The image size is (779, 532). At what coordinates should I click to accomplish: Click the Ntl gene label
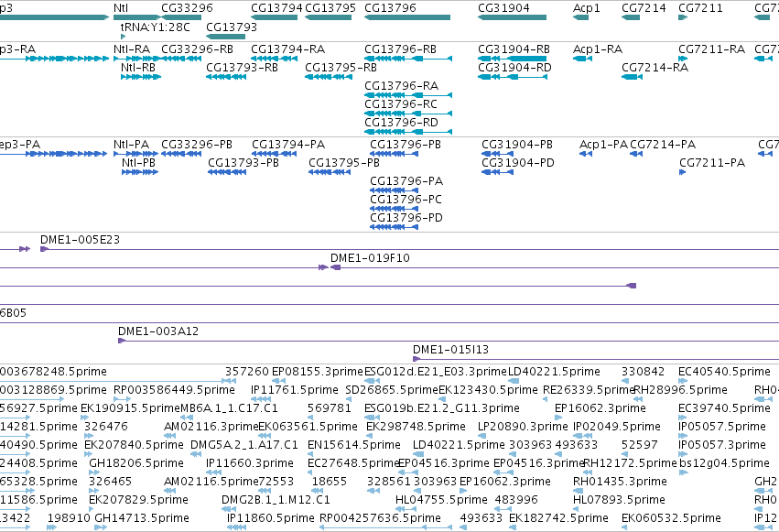[121, 8]
